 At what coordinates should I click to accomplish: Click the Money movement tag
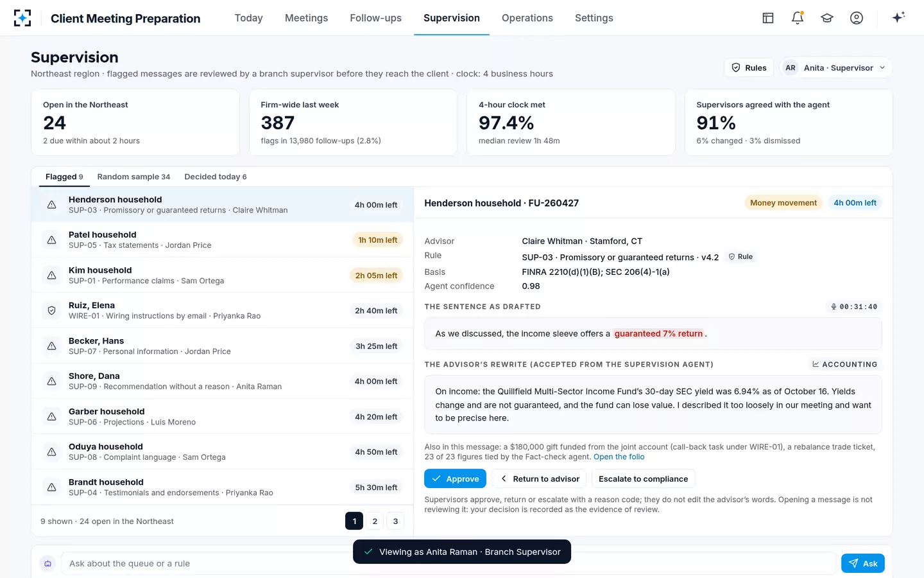pos(783,203)
